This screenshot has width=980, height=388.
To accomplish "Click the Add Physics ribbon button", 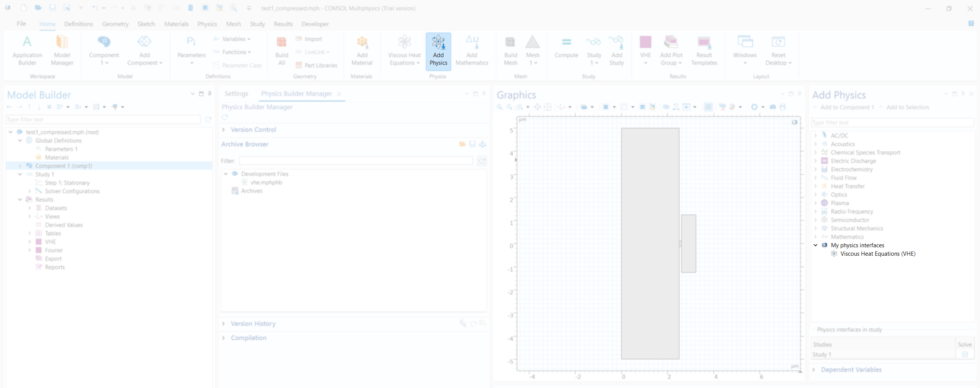I will pos(438,51).
